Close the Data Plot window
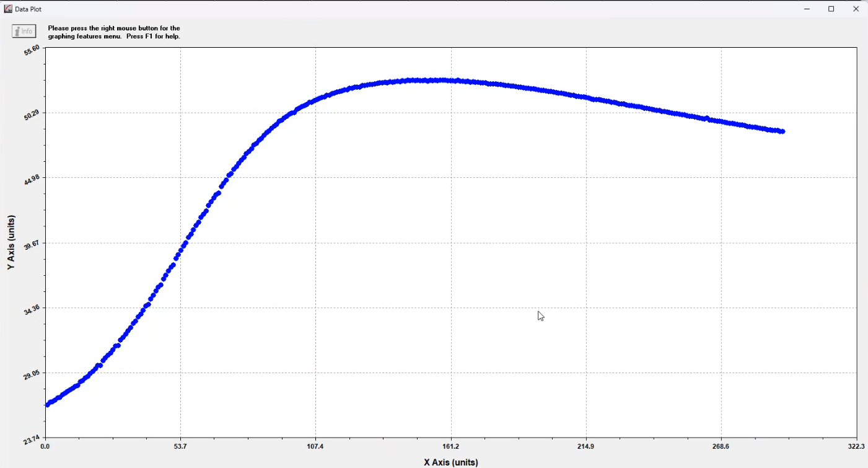This screenshot has height=468, width=868. tap(856, 9)
